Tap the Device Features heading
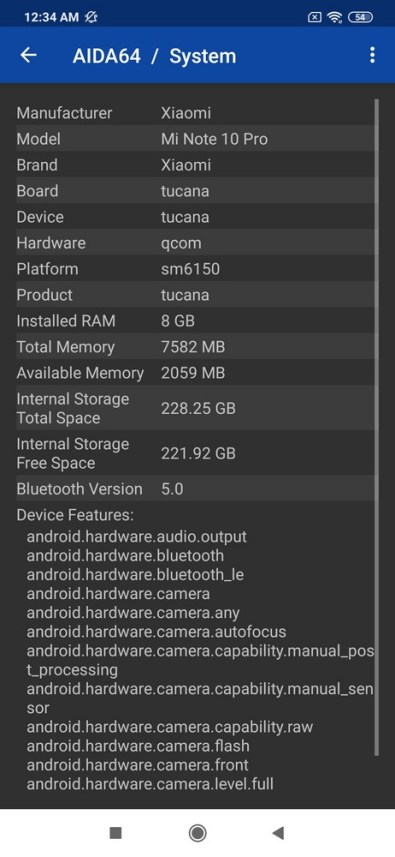Viewport: 395px width, 857px height. click(75, 515)
